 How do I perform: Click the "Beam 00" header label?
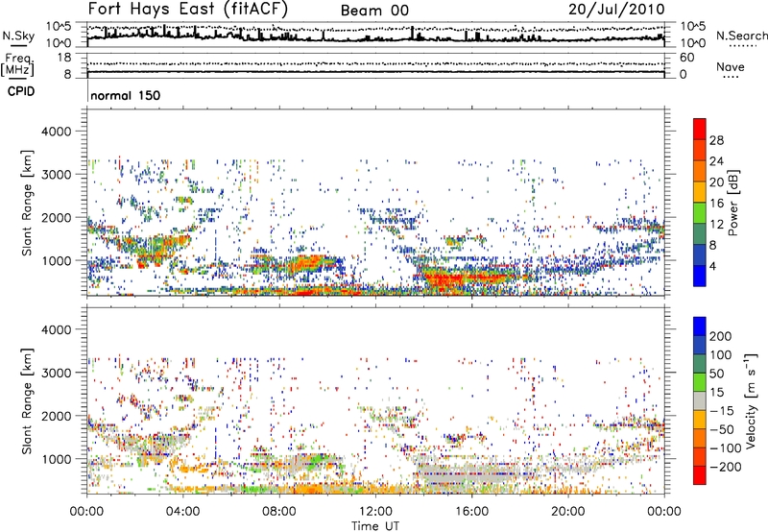click(x=374, y=11)
